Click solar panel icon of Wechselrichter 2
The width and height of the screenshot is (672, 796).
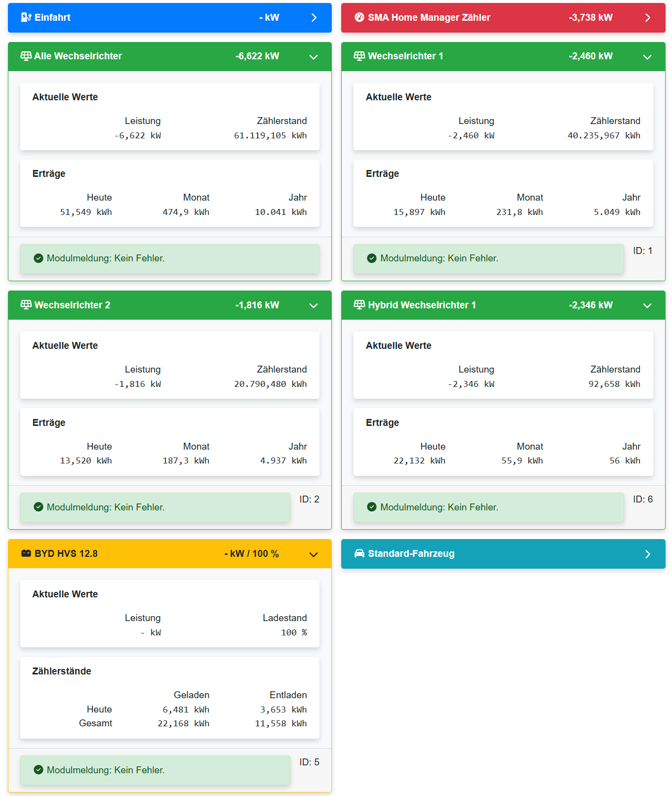[26, 305]
